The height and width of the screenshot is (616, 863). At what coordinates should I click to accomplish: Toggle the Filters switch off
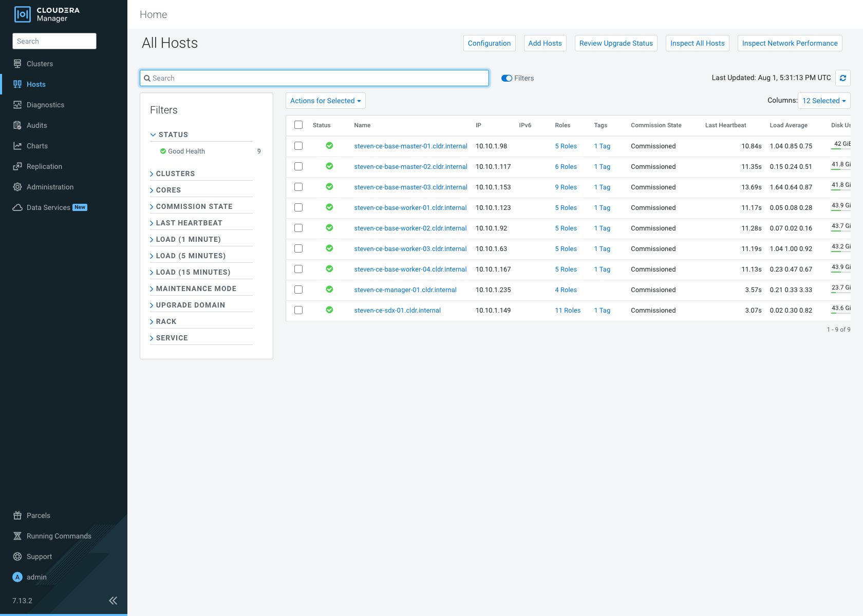click(507, 78)
